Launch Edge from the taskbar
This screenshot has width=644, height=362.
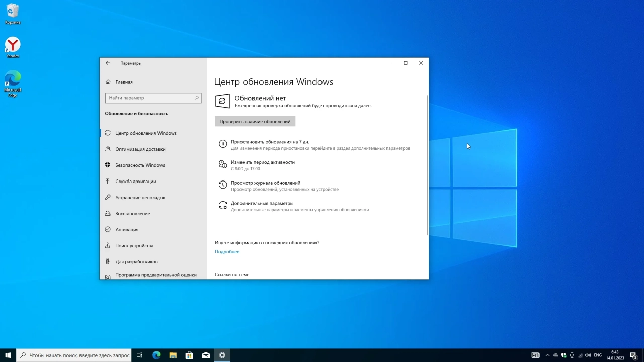[x=156, y=355]
